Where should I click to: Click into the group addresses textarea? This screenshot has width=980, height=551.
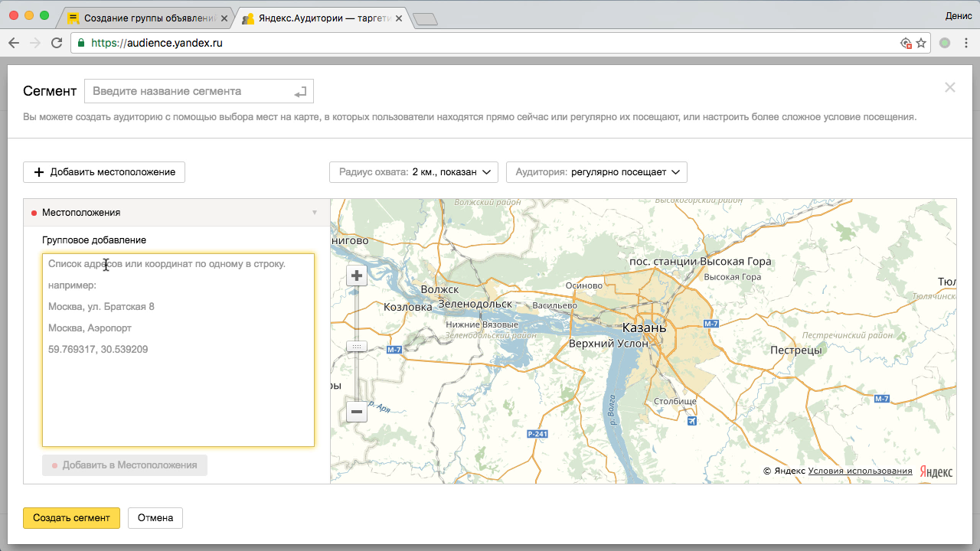(x=178, y=350)
